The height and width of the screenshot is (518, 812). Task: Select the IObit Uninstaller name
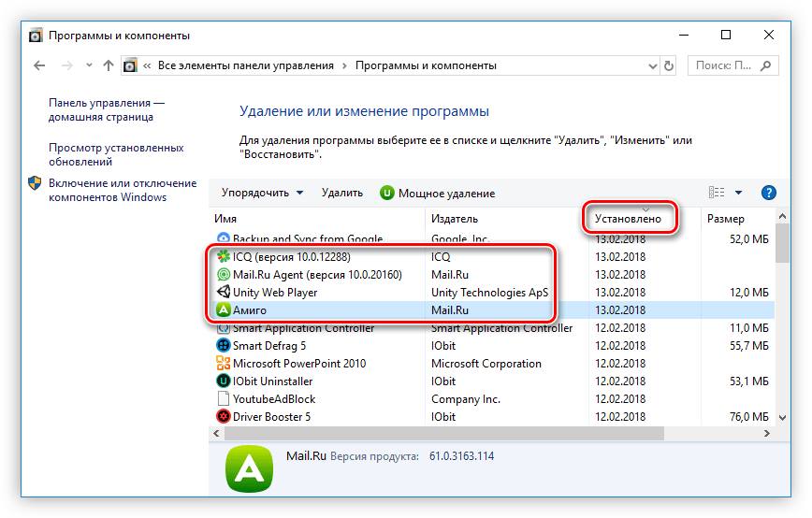[273, 381]
